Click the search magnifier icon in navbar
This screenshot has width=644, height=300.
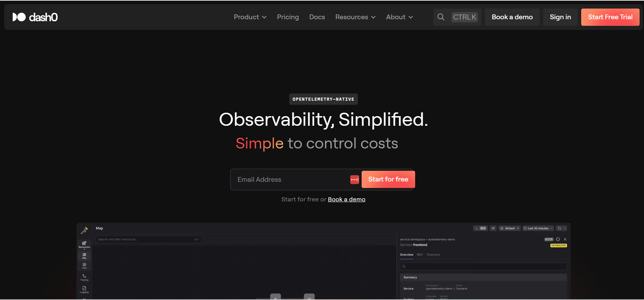tap(441, 17)
